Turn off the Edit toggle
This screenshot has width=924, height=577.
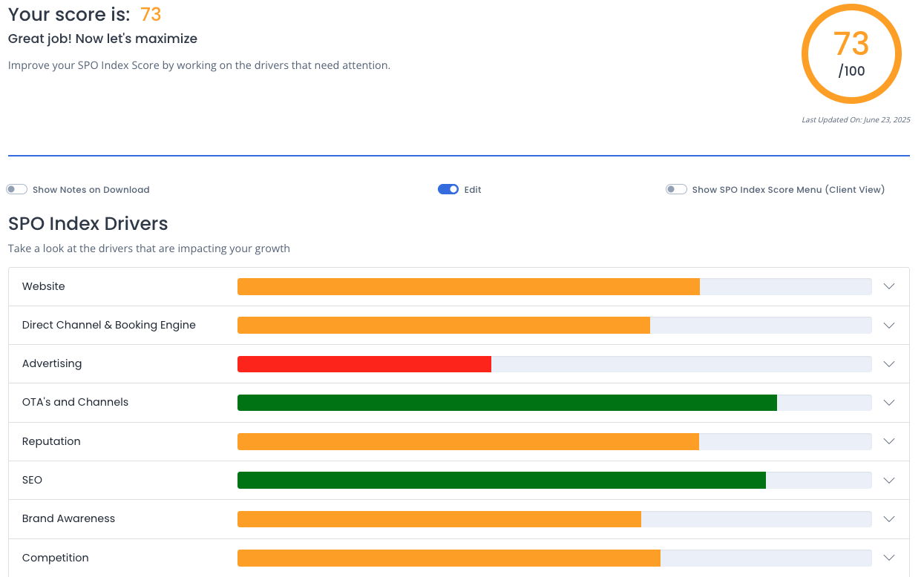(448, 190)
